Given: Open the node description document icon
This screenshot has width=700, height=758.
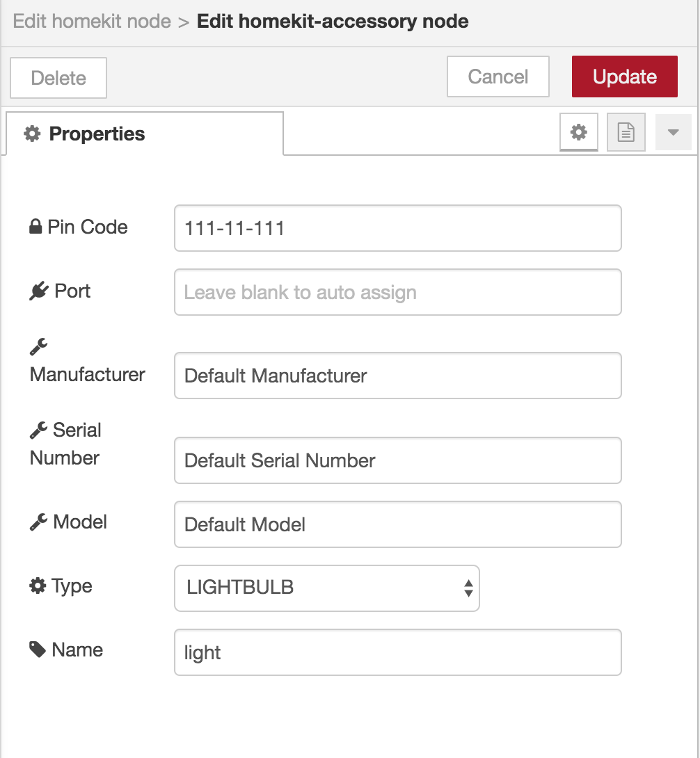Looking at the screenshot, I should (626, 132).
